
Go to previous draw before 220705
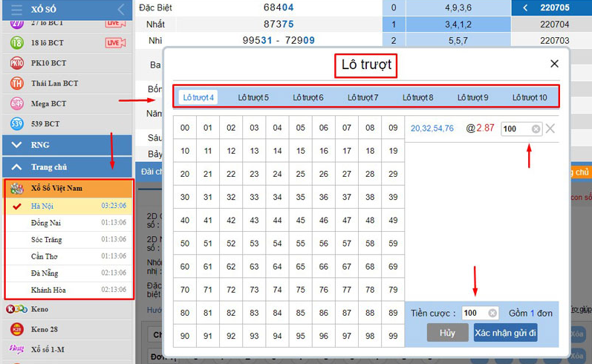pyautogui.click(x=525, y=8)
